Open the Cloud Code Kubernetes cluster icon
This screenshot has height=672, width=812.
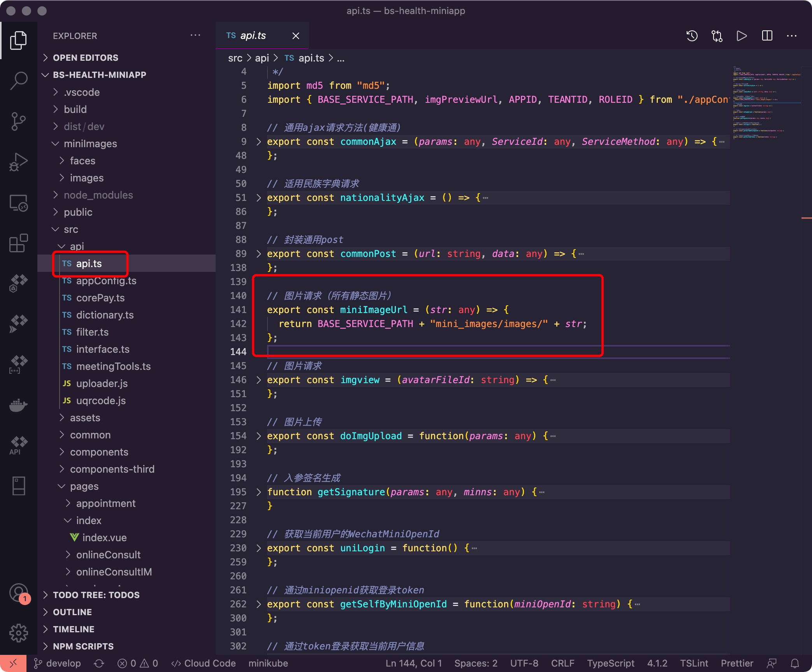[18, 284]
